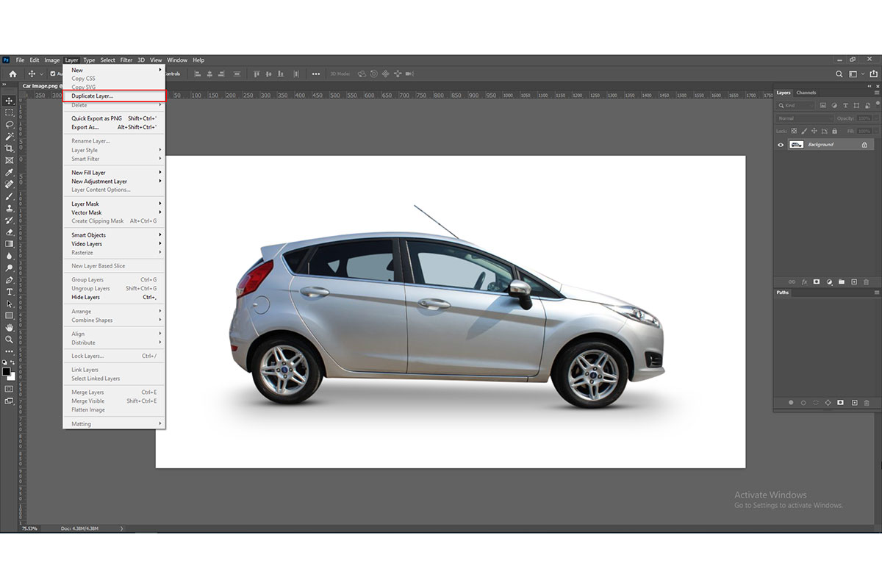Pick the Horizontal Type tool

coord(9,291)
